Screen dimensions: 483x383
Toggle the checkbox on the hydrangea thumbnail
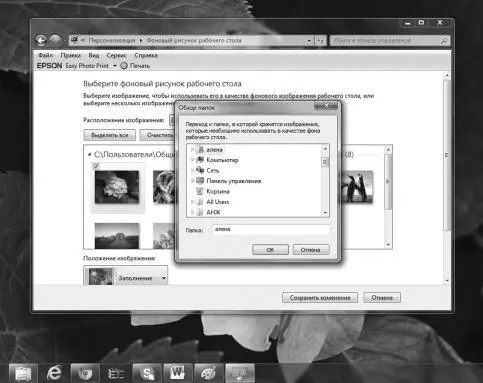96,166
